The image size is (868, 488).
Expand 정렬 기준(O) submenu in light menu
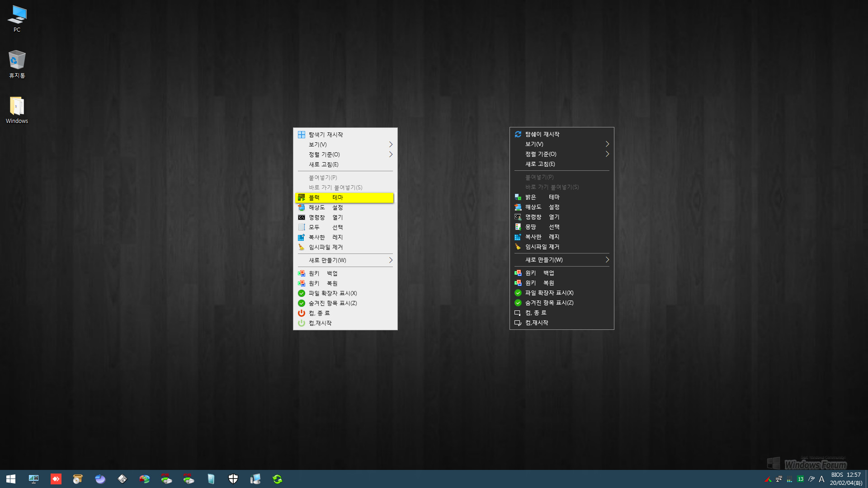[x=345, y=155]
